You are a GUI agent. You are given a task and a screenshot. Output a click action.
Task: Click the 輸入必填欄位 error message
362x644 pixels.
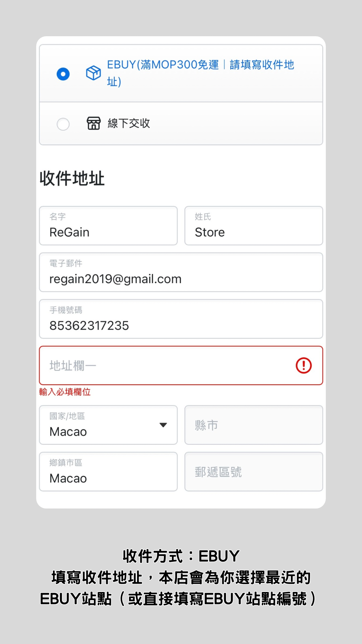[65, 392]
